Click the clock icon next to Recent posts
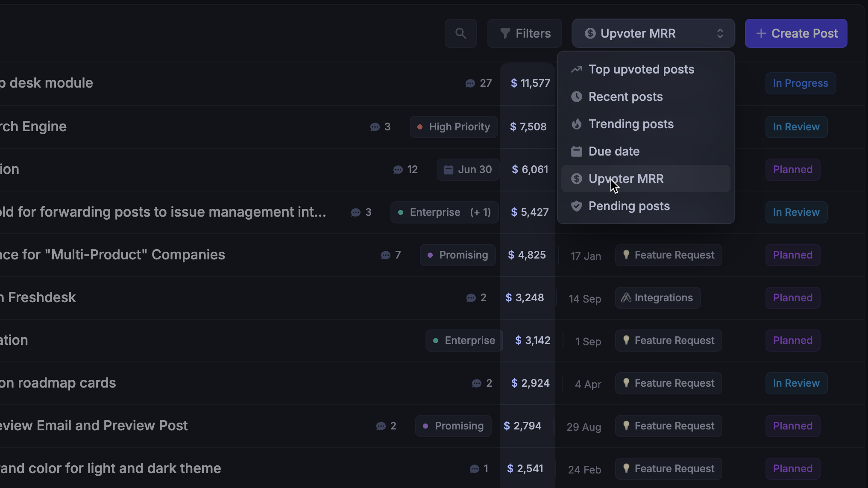The height and width of the screenshot is (488, 868). [577, 97]
